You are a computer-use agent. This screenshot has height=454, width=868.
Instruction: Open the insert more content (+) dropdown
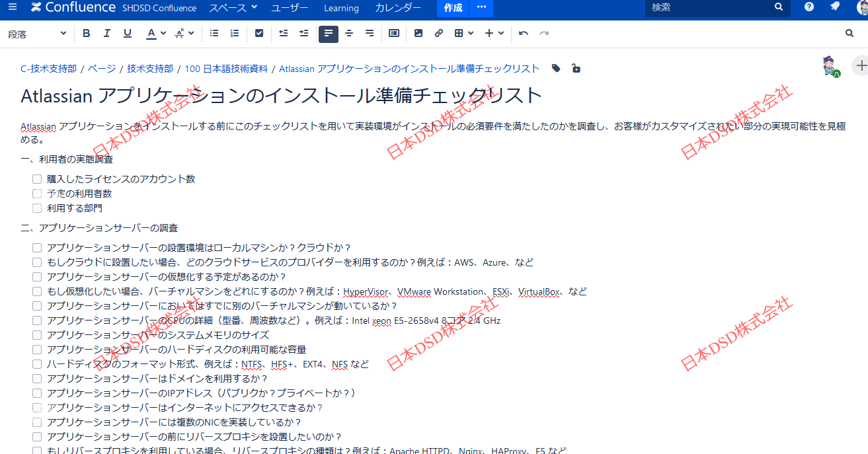coord(494,33)
